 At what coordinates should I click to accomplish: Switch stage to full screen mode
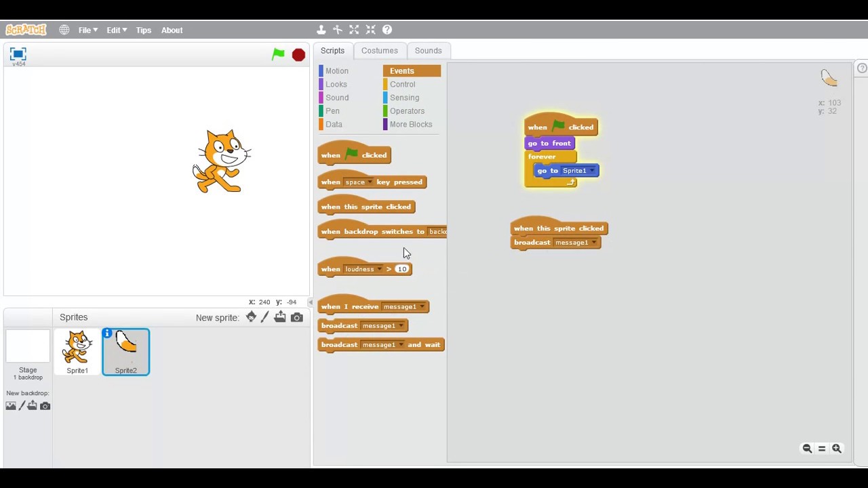pyautogui.click(x=18, y=54)
